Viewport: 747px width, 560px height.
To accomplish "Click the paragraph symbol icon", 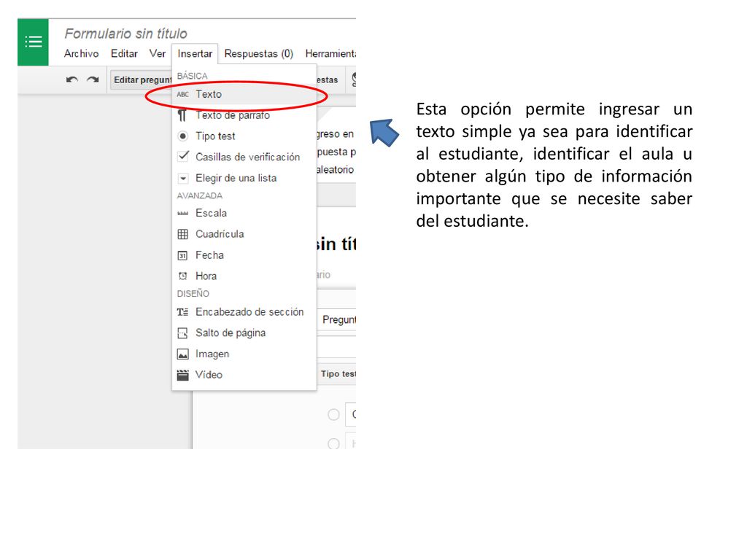I will (182, 115).
